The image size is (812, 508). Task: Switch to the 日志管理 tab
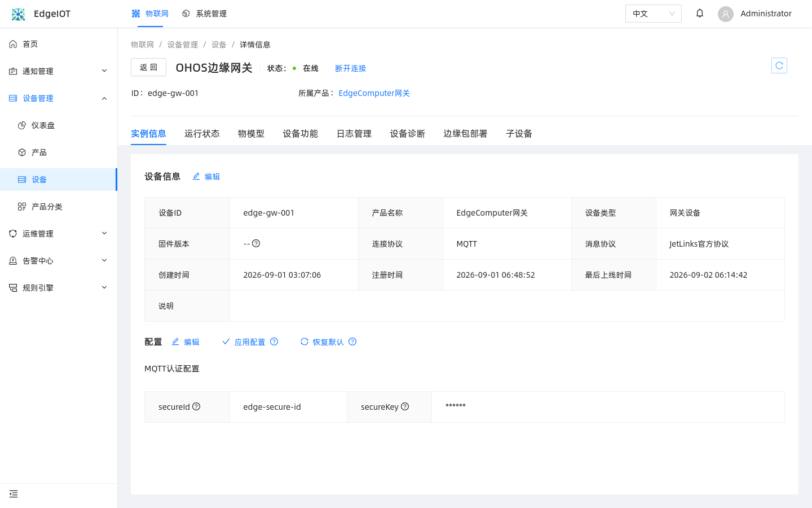tap(354, 134)
